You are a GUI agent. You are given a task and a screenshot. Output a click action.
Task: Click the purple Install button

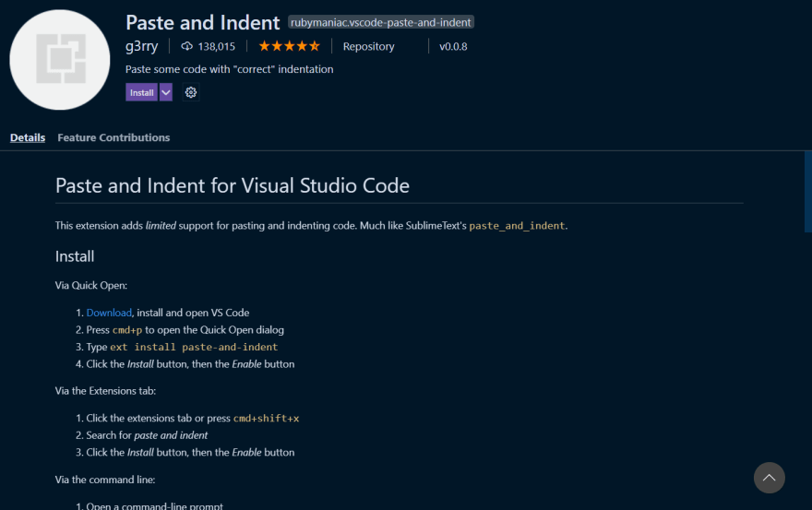point(141,92)
